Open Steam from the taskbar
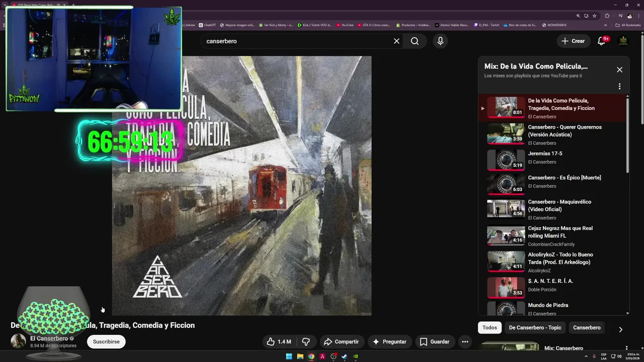The height and width of the screenshot is (362, 644). [344, 356]
